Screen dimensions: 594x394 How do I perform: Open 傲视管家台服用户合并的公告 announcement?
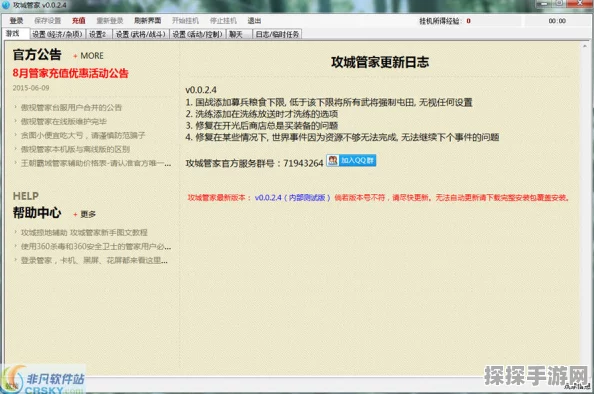click(71, 108)
